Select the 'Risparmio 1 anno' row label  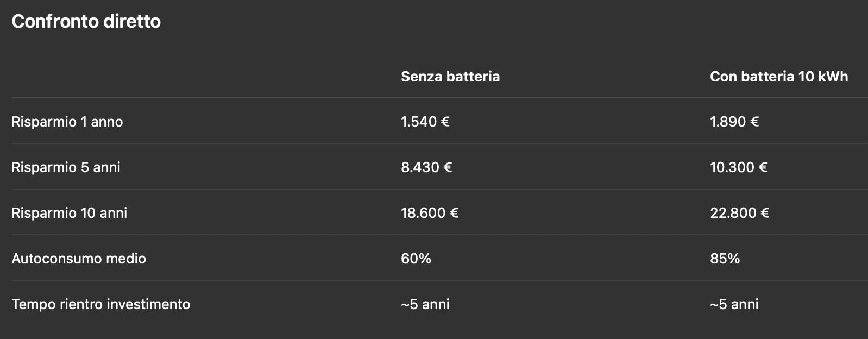pyautogui.click(x=67, y=122)
